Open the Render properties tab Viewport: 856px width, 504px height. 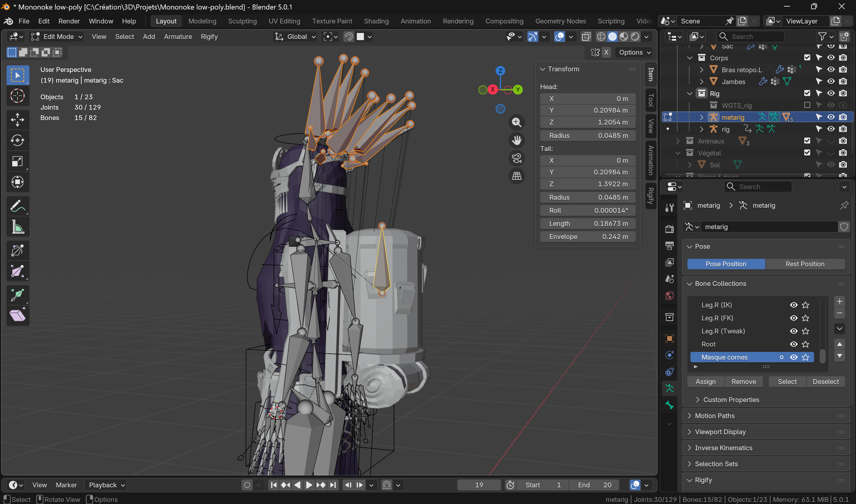[669, 229]
